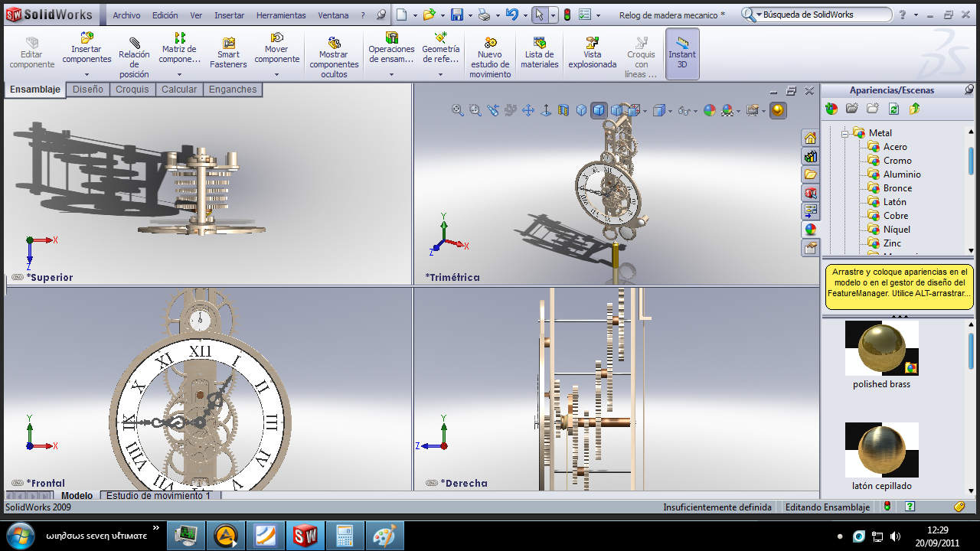Open File Explorer folder tab in task pane
980x551 pixels.
coord(811,174)
